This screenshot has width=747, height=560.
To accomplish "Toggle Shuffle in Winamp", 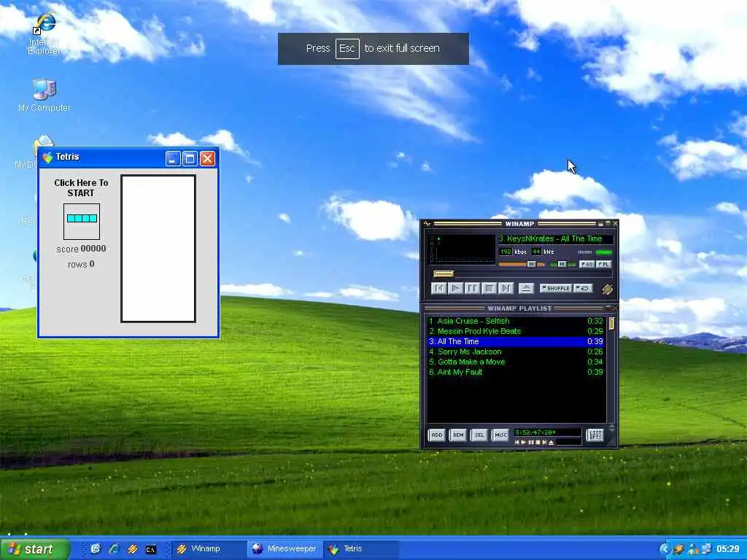I will [x=555, y=288].
